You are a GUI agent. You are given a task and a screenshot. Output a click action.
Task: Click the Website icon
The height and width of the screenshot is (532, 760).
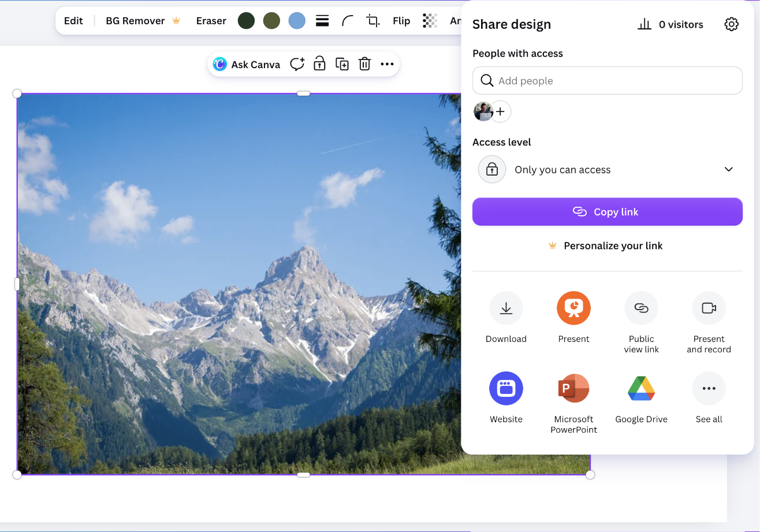(x=506, y=388)
